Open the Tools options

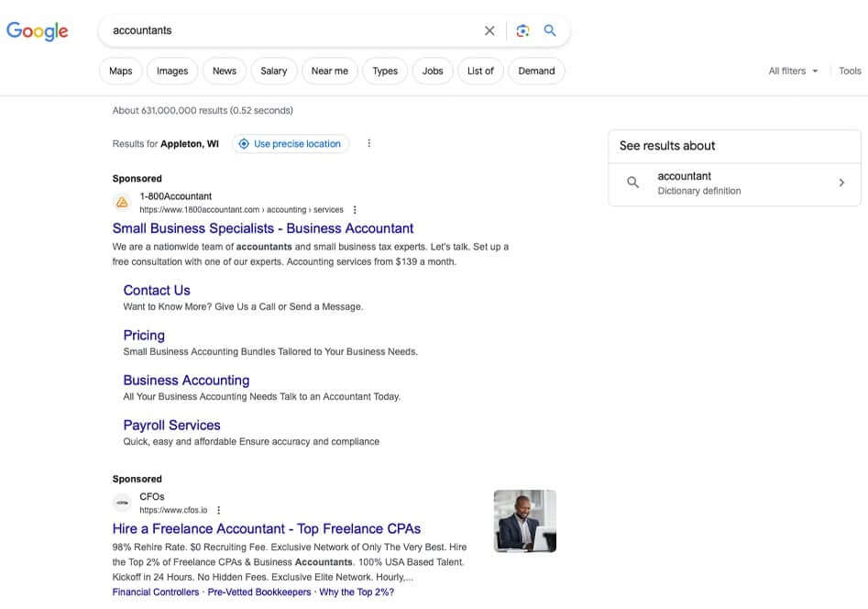coord(850,71)
